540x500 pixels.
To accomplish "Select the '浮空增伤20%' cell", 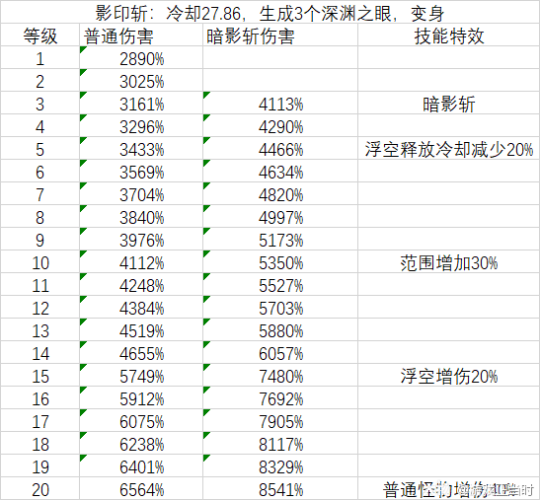I will point(449,375).
